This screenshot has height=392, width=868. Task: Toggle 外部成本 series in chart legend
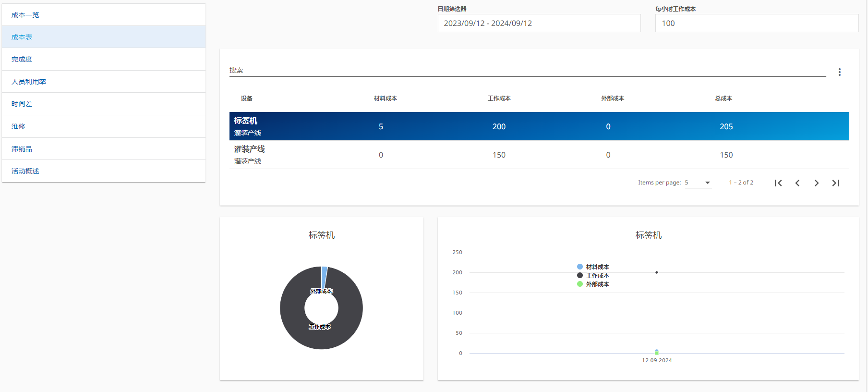pos(593,284)
